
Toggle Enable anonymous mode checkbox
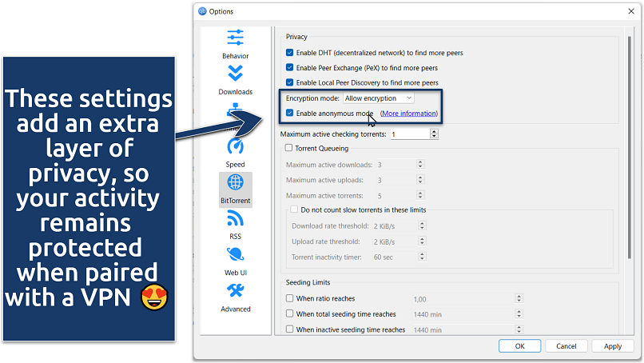(x=290, y=114)
